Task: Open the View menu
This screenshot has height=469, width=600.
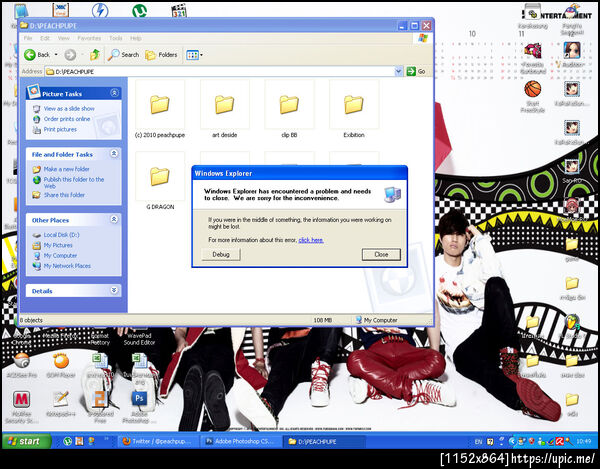Action: coord(64,38)
